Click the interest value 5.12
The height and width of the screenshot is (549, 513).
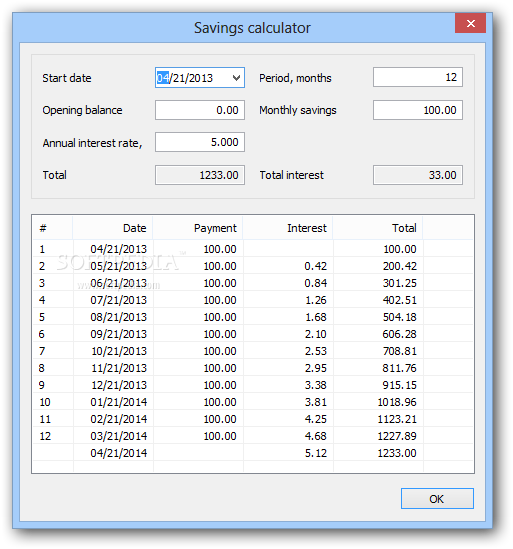pyautogui.click(x=316, y=453)
